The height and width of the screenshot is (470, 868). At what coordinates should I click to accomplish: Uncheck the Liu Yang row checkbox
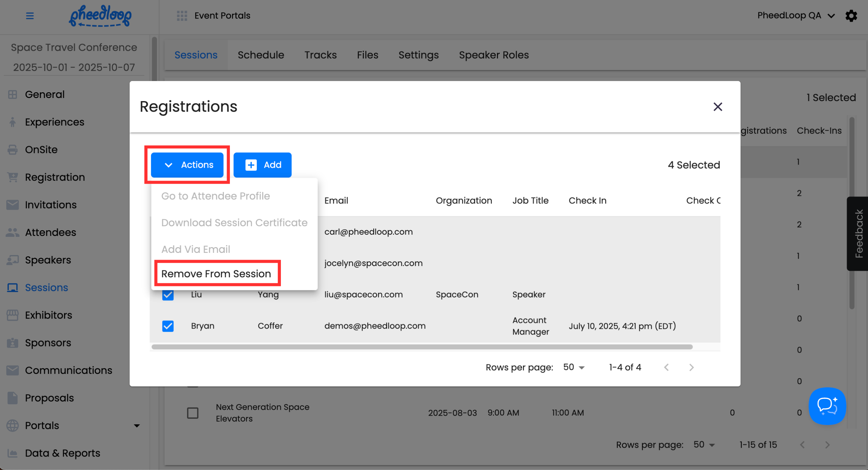168,295
